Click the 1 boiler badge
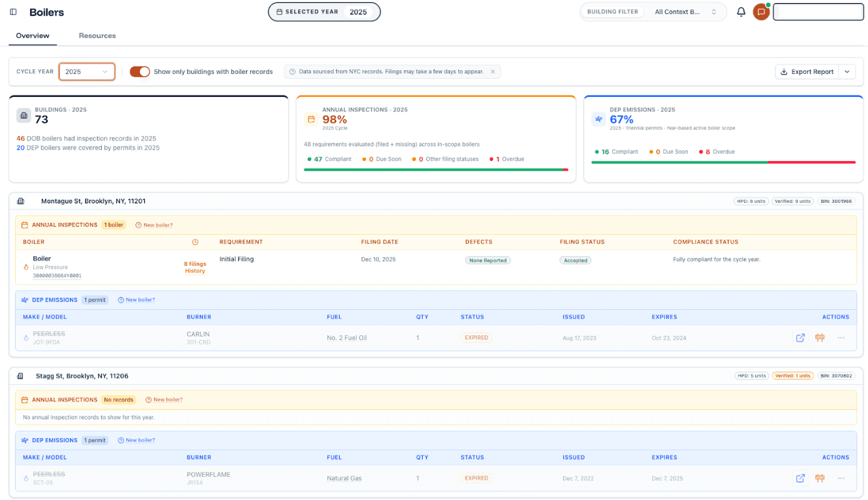 113,225
